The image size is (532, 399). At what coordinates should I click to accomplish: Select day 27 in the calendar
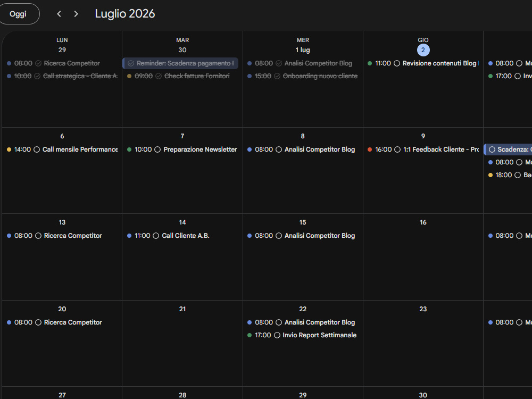pos(62,395)
